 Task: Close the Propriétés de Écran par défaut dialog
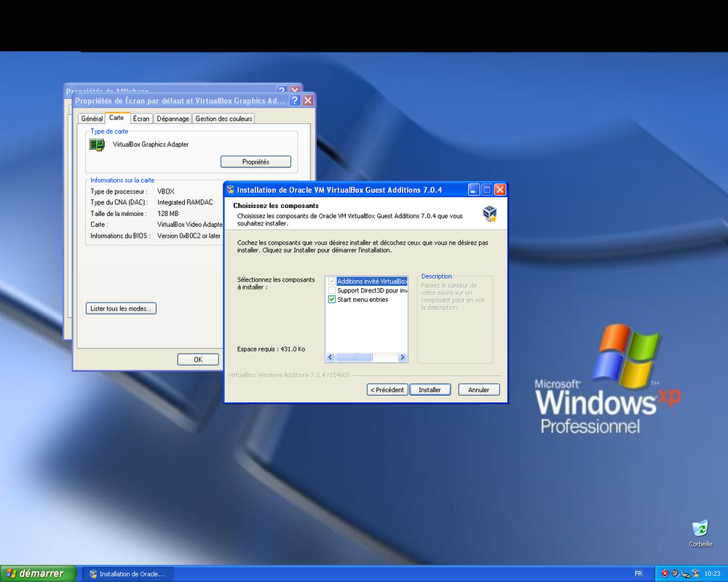click(308, 100)
